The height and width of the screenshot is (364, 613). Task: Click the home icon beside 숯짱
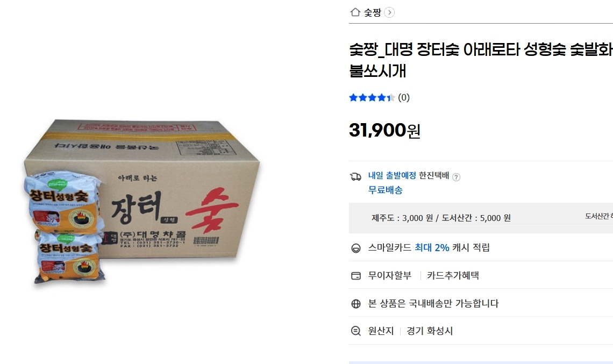tap(355, 12)
